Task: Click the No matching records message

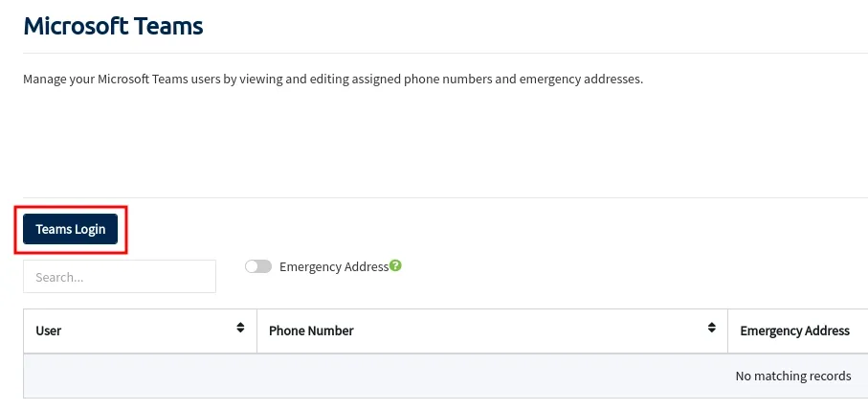Action: pyautogui.click(x=793, y=376)
